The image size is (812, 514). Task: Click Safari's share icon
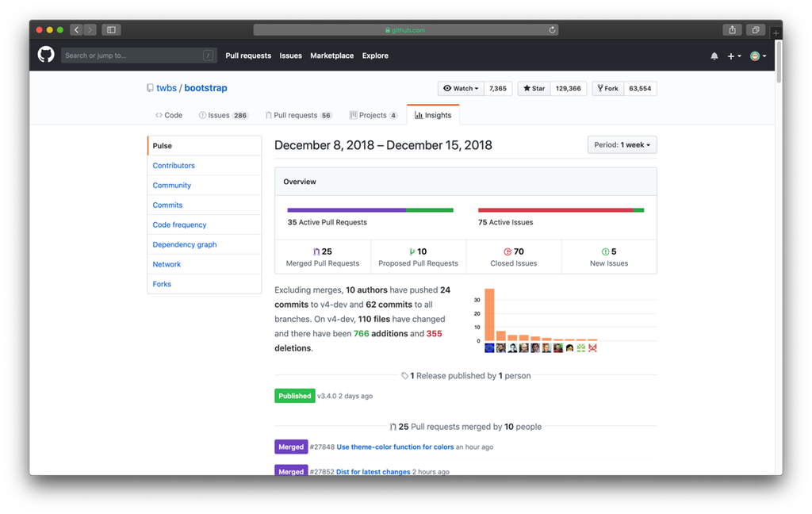[732, 30]
